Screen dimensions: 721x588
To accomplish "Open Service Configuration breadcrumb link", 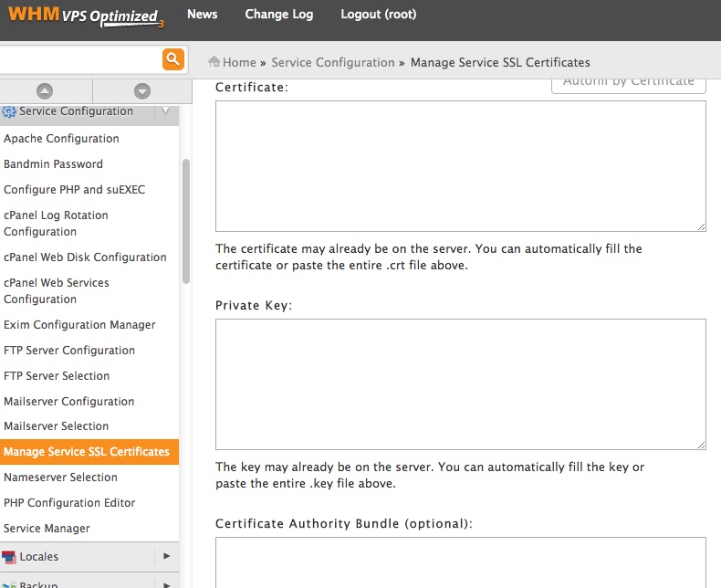I will [332, 63].
